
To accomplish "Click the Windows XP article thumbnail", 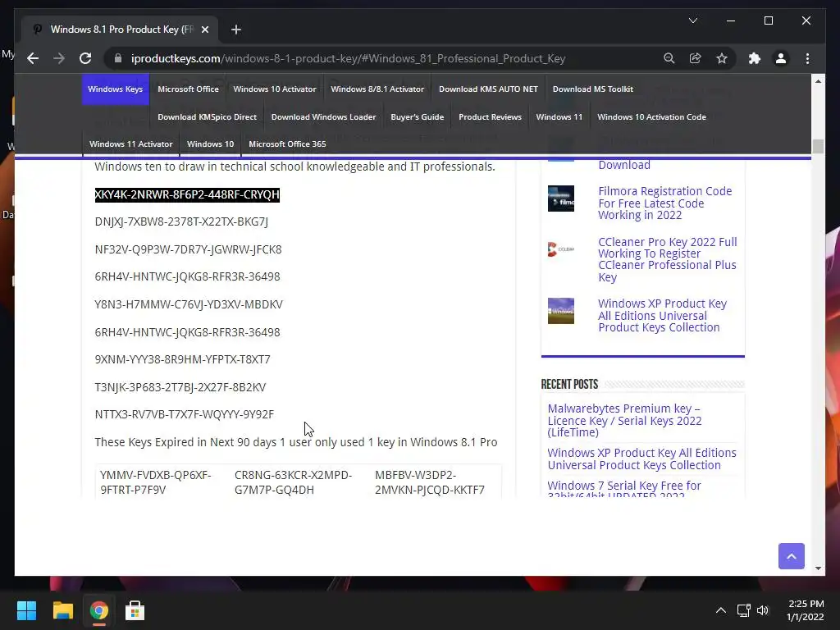I will [x=561, y=311].
